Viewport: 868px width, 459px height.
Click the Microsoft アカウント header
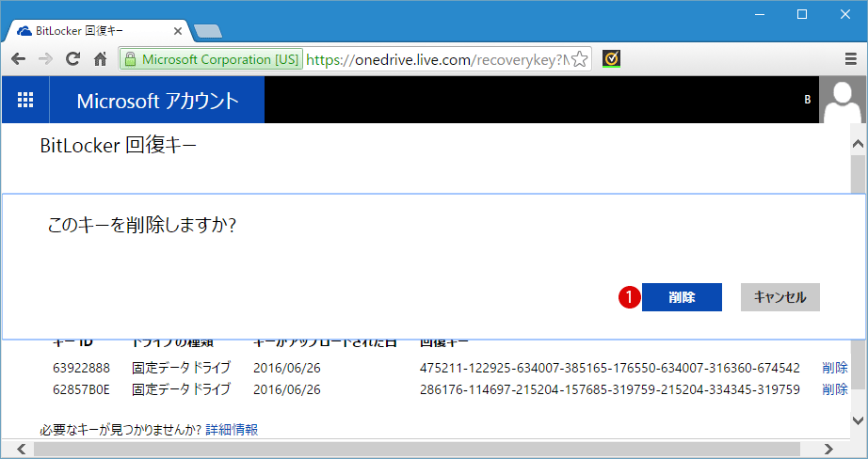click(x=157, y=101)
